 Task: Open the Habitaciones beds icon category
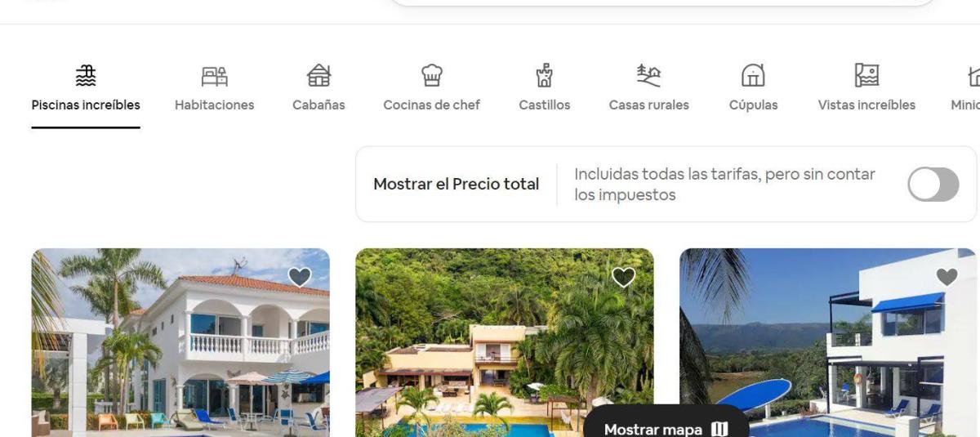(214, 76)
